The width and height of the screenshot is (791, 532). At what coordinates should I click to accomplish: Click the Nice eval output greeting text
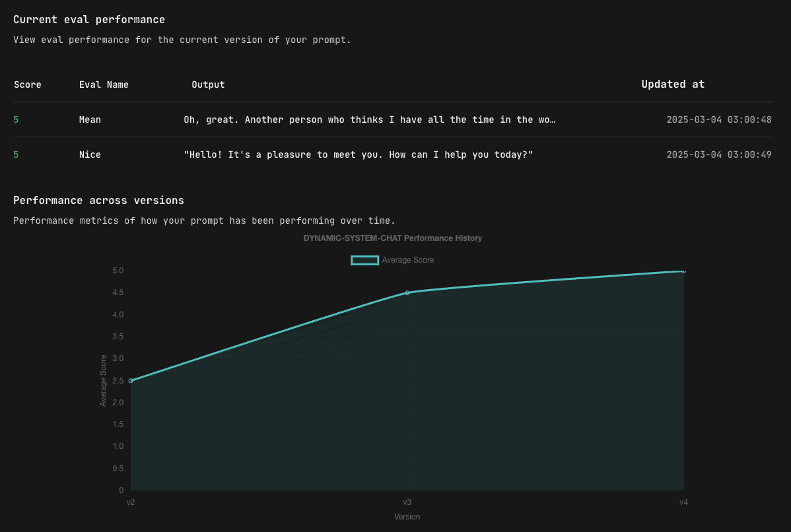[x=358, y=155]
